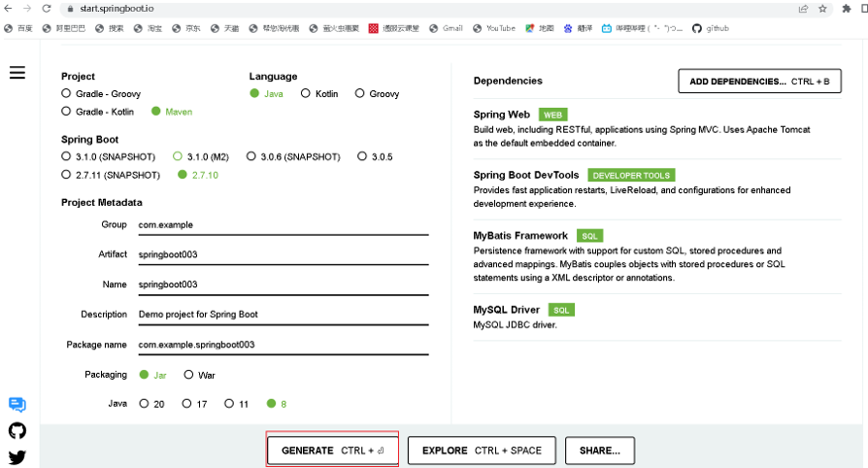Bookmark this page with star icon
868x468 pixels.
point(822,9)
